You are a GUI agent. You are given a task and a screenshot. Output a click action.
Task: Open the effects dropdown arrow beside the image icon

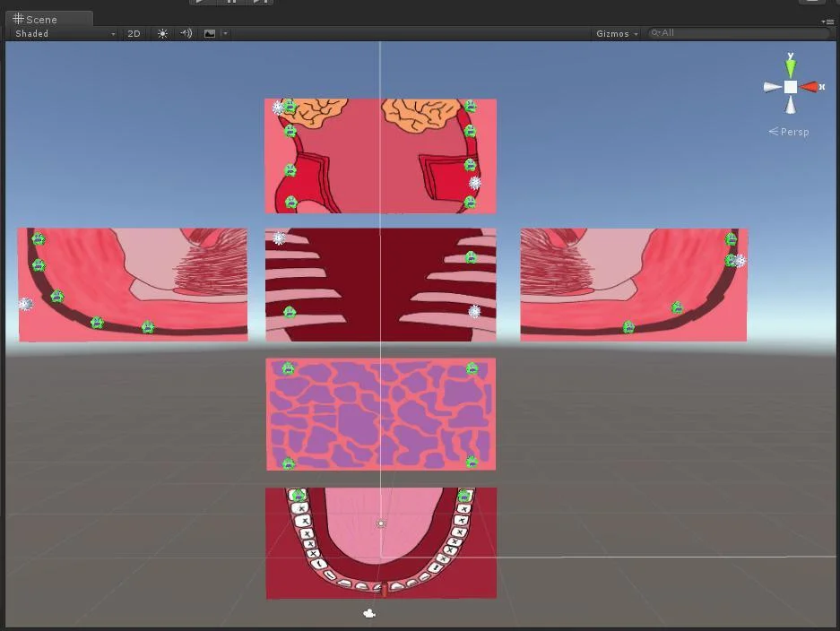pyautogui.click(x=225, y=34)
